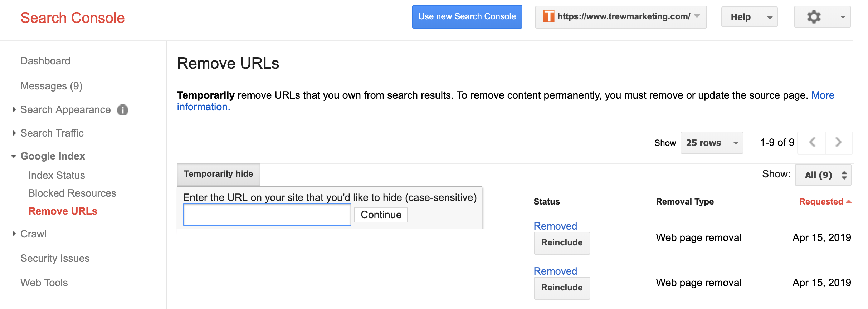Click the Search Appearance info icon

123,110
